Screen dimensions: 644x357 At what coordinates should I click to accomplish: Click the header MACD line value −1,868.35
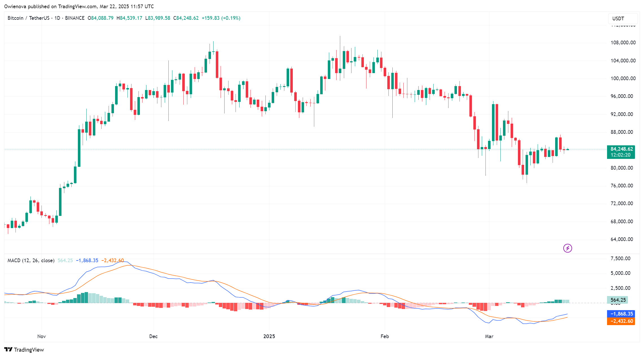tap(87, 260)
